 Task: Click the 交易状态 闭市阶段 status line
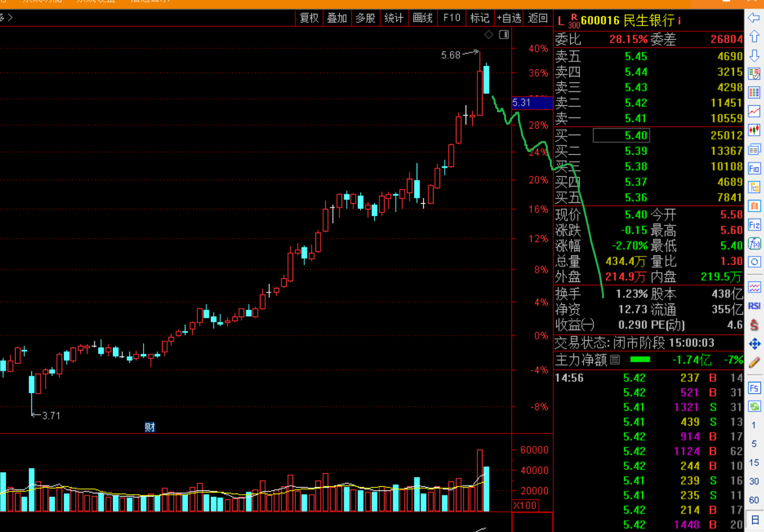[635, 343]
